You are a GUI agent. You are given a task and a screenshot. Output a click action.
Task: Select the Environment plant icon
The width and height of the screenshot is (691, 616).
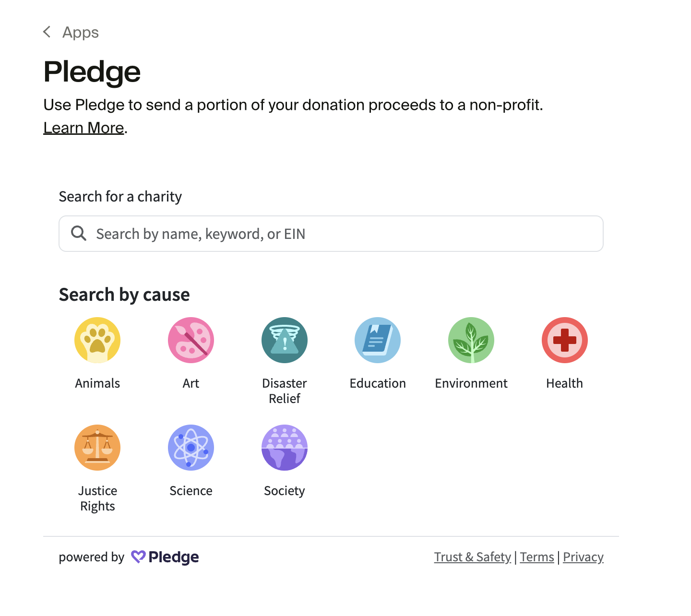point(471,340)
